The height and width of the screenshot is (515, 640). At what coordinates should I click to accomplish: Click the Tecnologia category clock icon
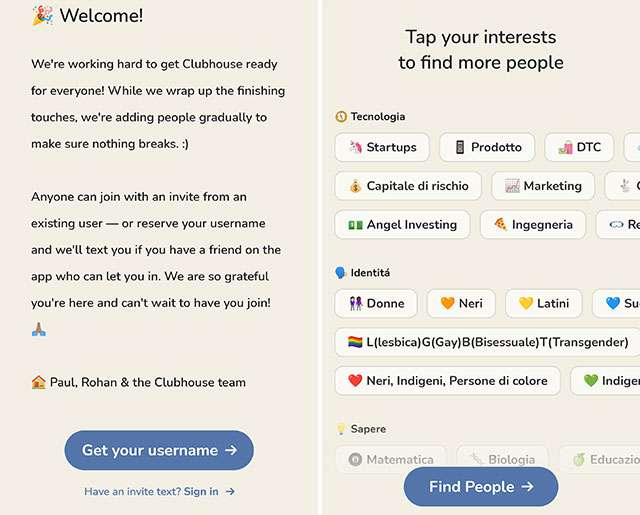click(x=341, y=117)
